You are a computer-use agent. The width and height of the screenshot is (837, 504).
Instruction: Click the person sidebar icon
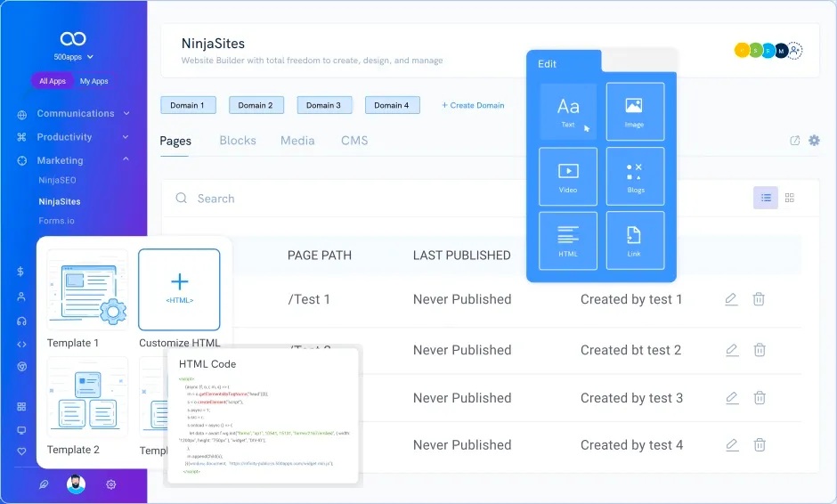tap(21, 297)
